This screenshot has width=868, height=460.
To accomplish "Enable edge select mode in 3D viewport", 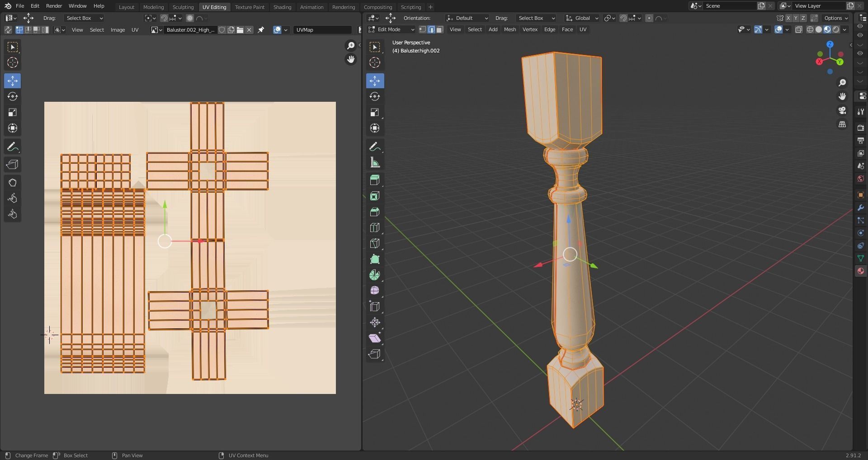I will 431,29.
